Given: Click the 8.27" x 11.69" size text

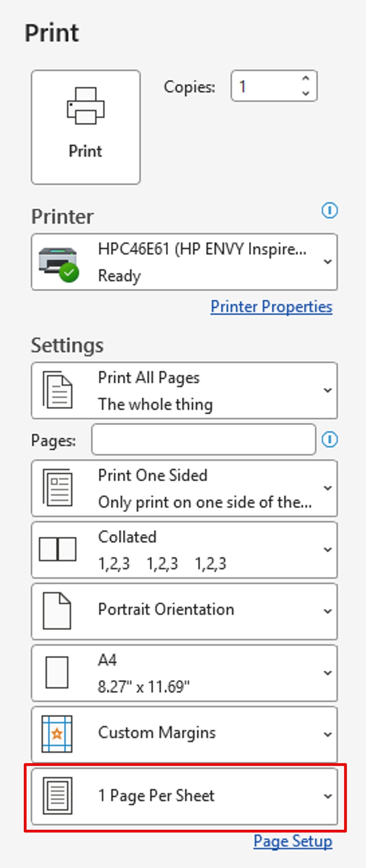Looking at the screenshot, I should (x=144, y=687).
